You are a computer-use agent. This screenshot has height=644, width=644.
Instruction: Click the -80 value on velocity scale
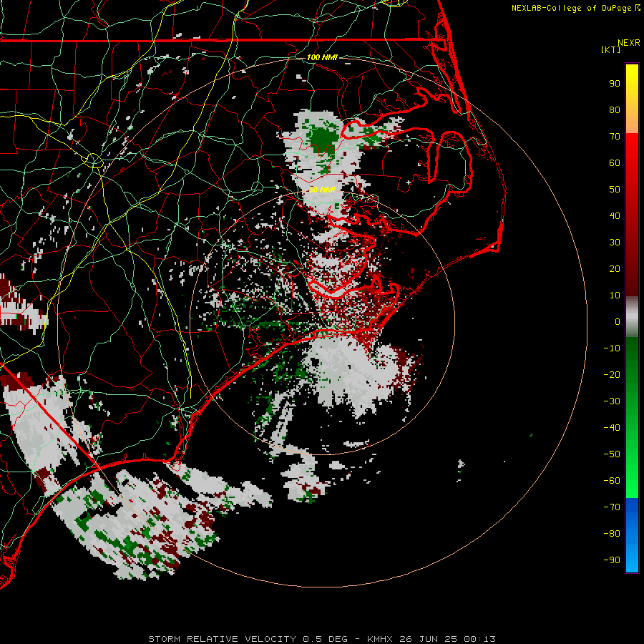(x=612, y=534)
